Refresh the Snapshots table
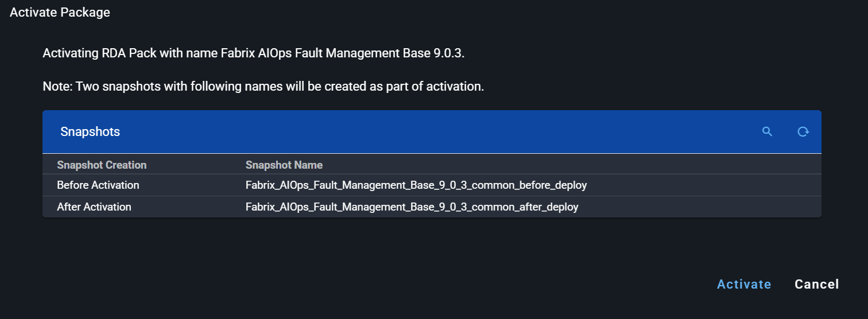This screenshot has width=868, height=319. [803, 131]
